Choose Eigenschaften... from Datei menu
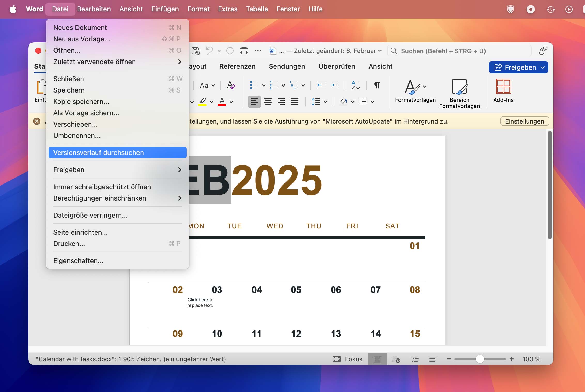The height and width of the screenshot is (392, 585). (x=118, y=261)
